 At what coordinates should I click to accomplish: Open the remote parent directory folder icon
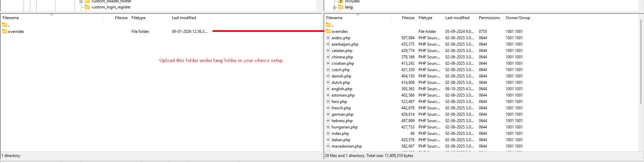(328, 25)
